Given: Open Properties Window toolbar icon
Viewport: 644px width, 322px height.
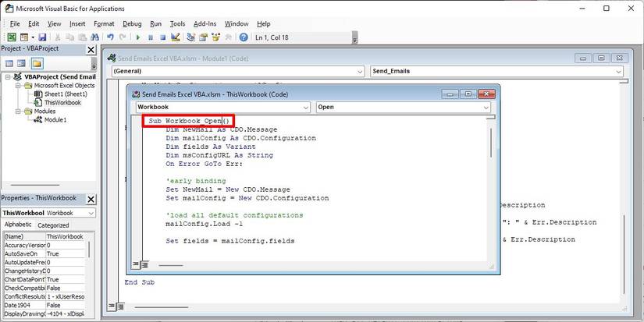Looking at the screenshot, I should coord(203,37).
